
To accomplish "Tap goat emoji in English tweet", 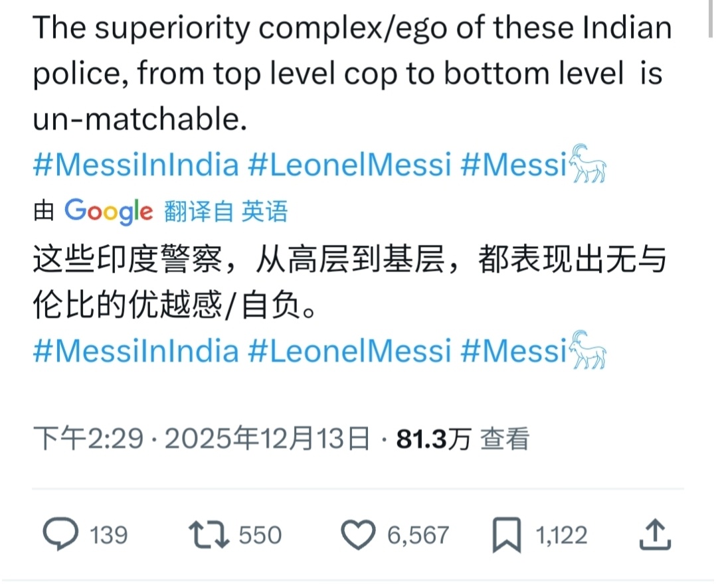I will [588, 165].
